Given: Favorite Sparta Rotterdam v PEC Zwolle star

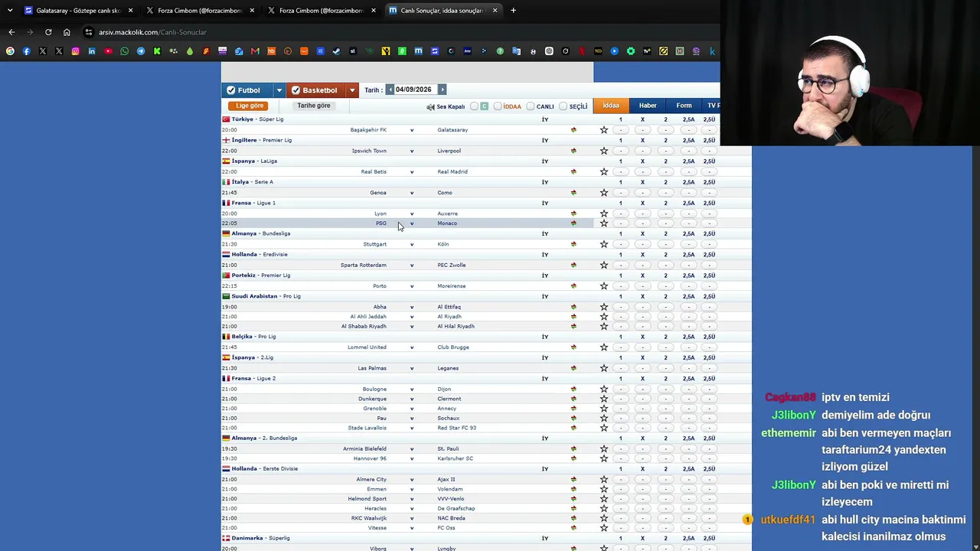Looking at the screenshot, I should tap(603, 265).
